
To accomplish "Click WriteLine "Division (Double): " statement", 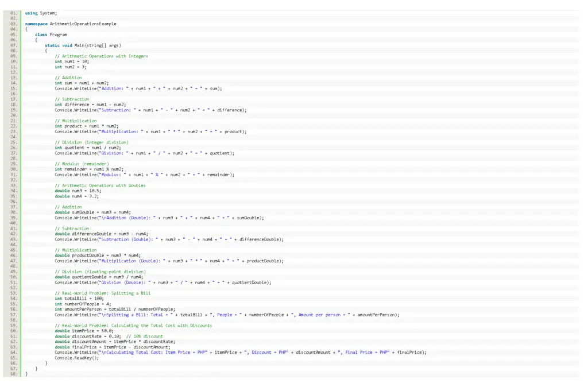I will pyautogui.click(x=163, y=282).
